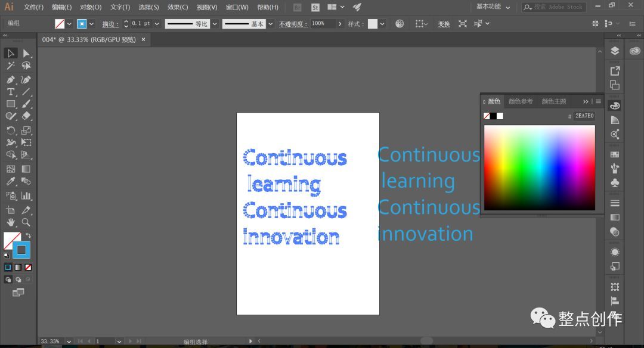Select the Eyedropper tool
The image size is (644, 348).
[11, 181]
